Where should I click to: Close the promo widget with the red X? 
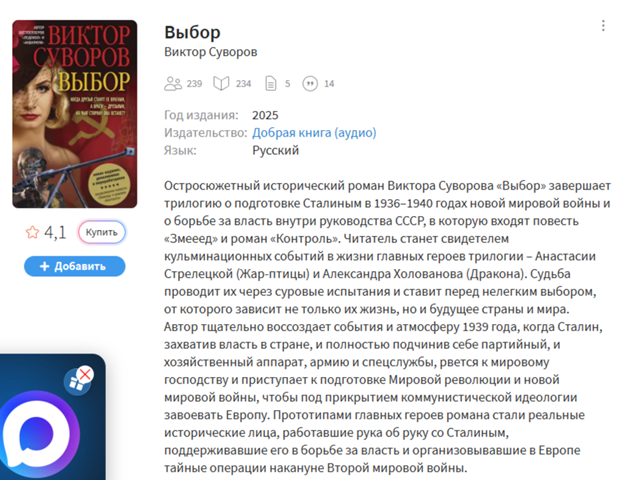(85, 374)
